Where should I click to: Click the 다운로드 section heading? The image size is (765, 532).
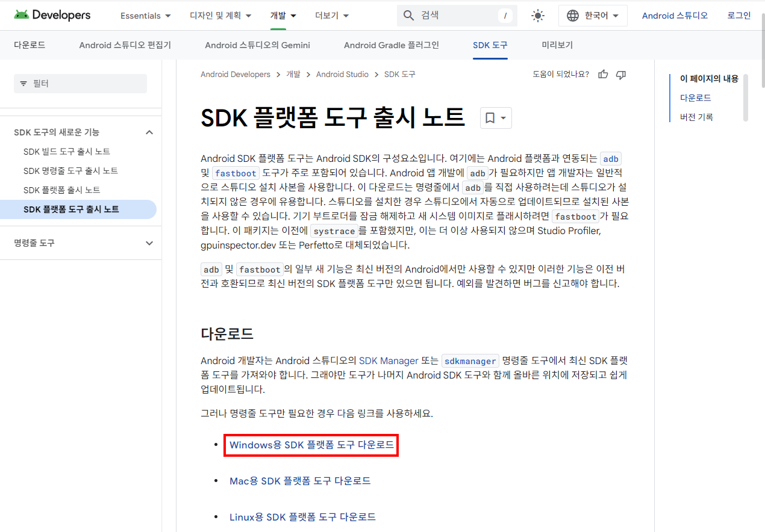click(227, 334)
